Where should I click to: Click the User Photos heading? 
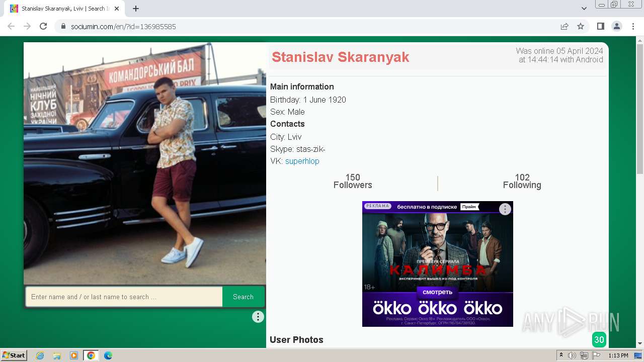[296, 340]
